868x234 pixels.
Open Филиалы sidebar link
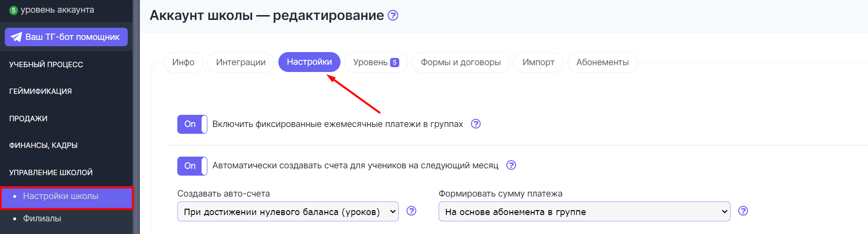(42, 218)
